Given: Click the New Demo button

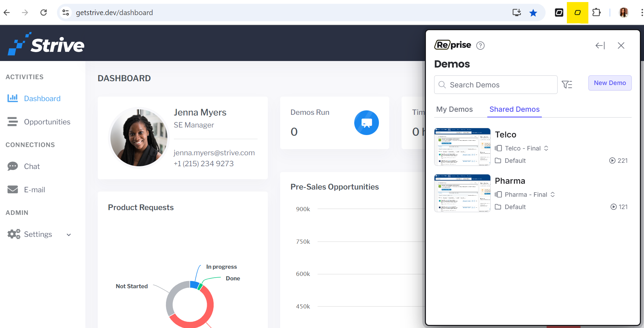Looking at the screenshot, I should click(x=610, y=83).
